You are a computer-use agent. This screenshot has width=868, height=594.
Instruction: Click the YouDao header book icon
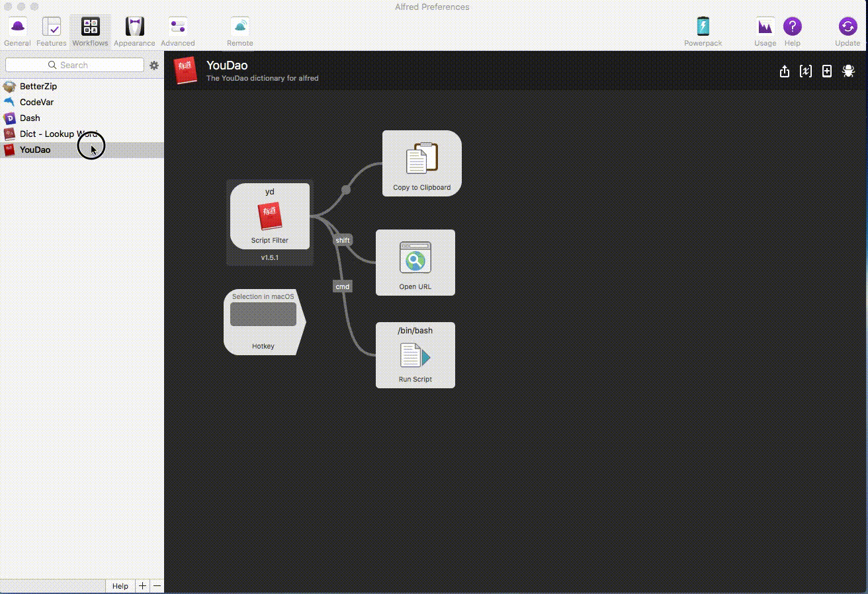[186, 71]
